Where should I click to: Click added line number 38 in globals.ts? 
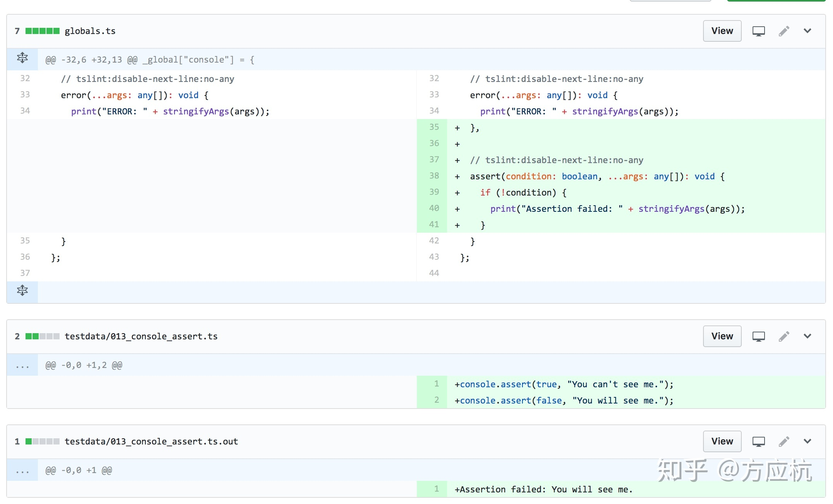click(x=434, y=176)
